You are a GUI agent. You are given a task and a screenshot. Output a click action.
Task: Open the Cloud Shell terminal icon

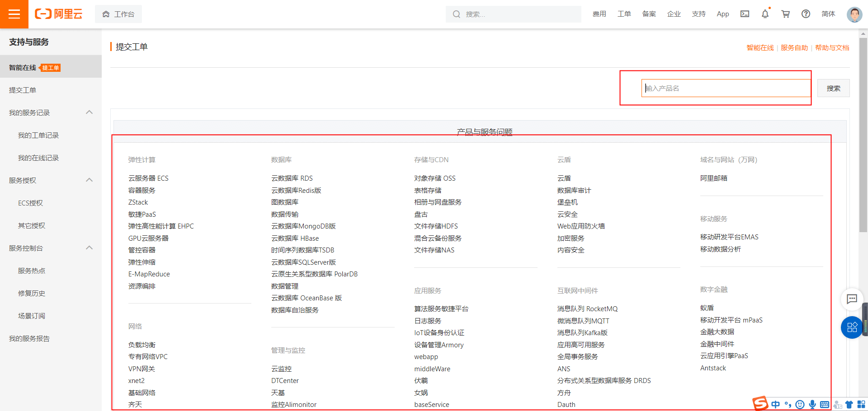745,14
